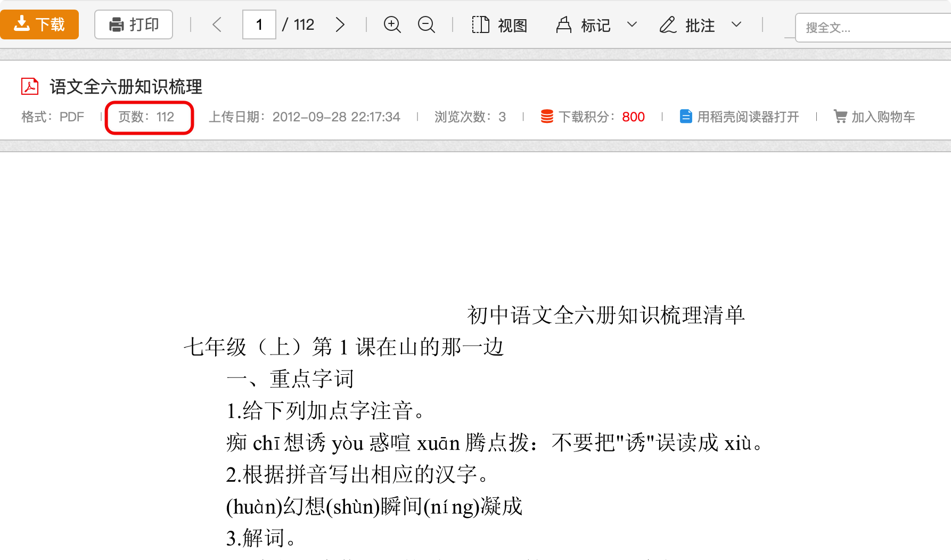This screenshot has width=951, height=560.
Task: Click the 打印 print button
Action: (134, 24)
